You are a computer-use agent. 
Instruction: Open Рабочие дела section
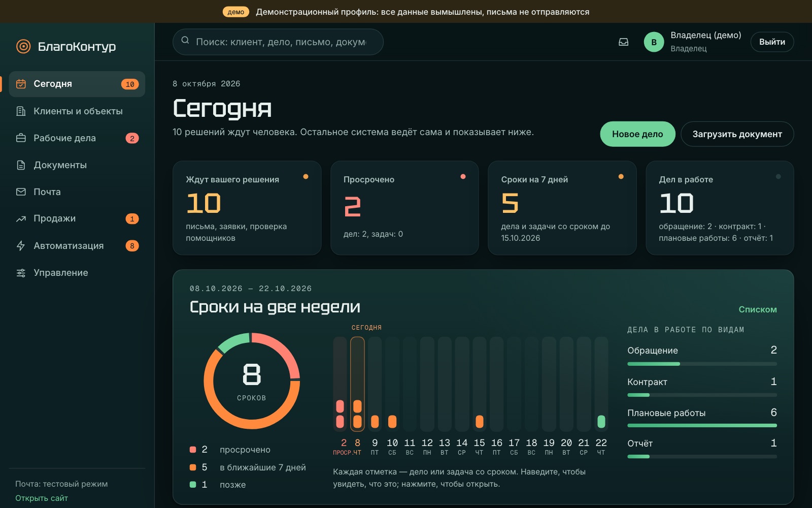(77, 138)
